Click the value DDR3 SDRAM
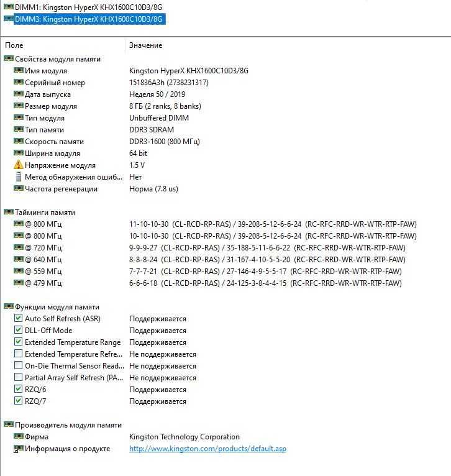Viewport: 451px width, 476px height. point(152,130)
